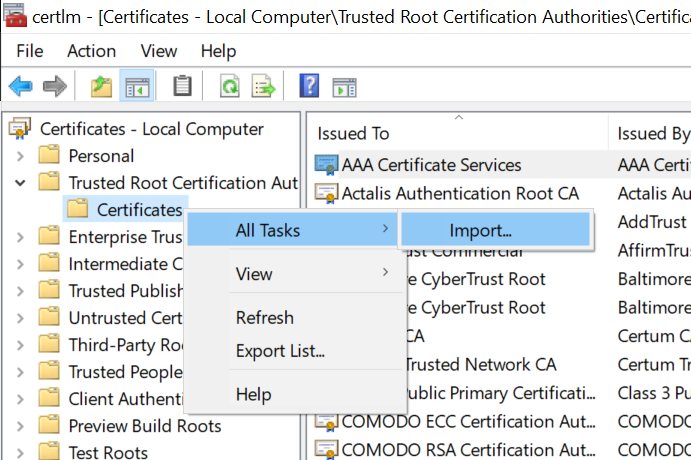Collapse the Trusted Root Certification Authorities node
This screenshot has width=691, height=460.
pyautogui.click(x=20, y=183)
